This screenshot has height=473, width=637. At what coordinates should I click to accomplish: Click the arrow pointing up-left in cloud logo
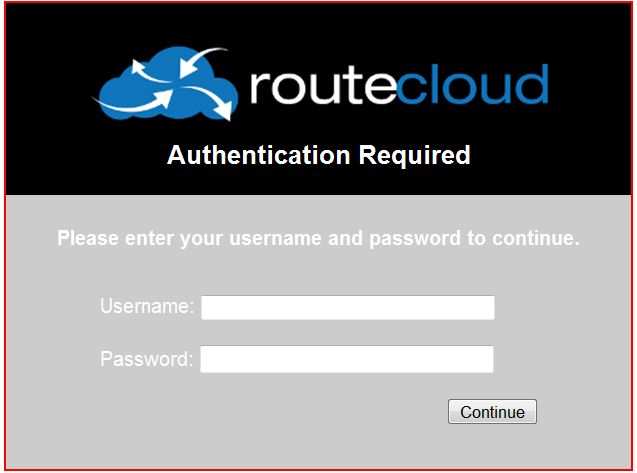(149, 71)
